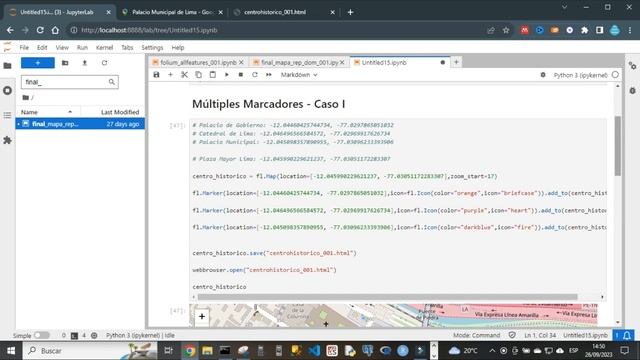This screenshot has width=640, height=360.
Task: Open Extension Manager puzzle icon
Action: click(7, 140)
